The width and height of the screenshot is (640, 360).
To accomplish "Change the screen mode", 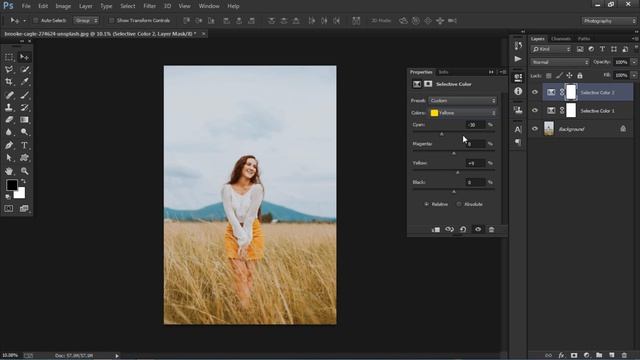I will click(x=24, y=209).
